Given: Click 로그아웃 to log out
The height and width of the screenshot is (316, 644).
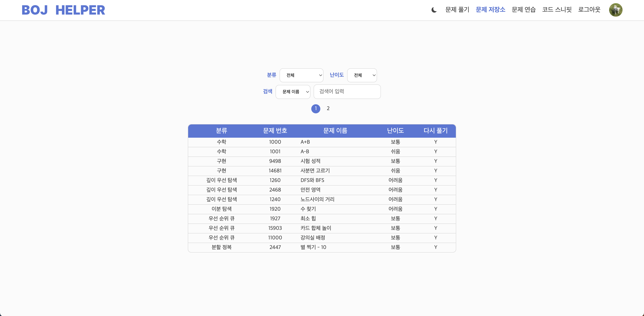Looking at the screenshot, I should [589, 10].
